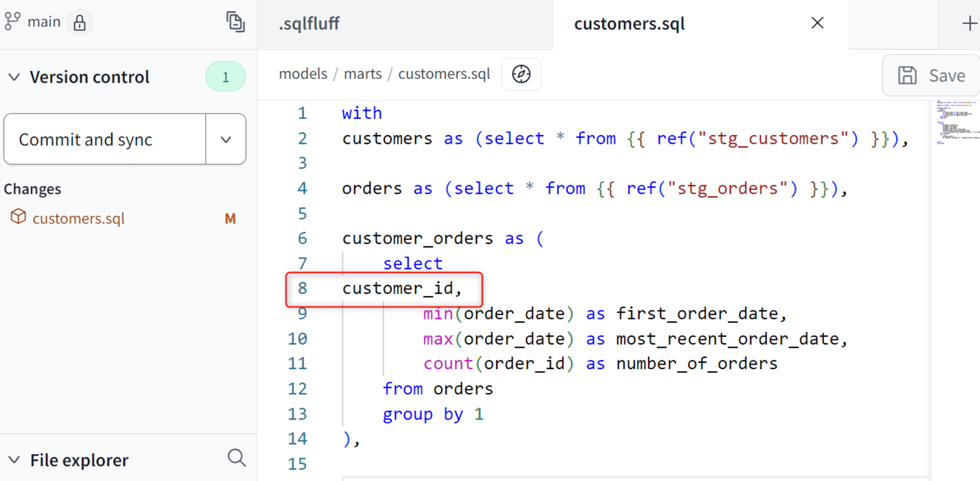Image resolution: width=980 pixels, height=481 pixels.
Task: Click the lock icon next to main branch
Action: (79, 23)
